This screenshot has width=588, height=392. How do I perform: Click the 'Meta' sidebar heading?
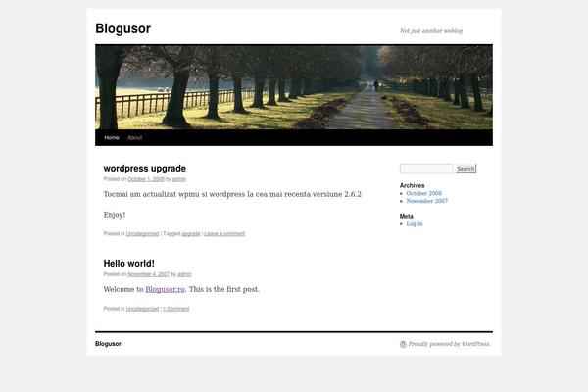[406, 216]
